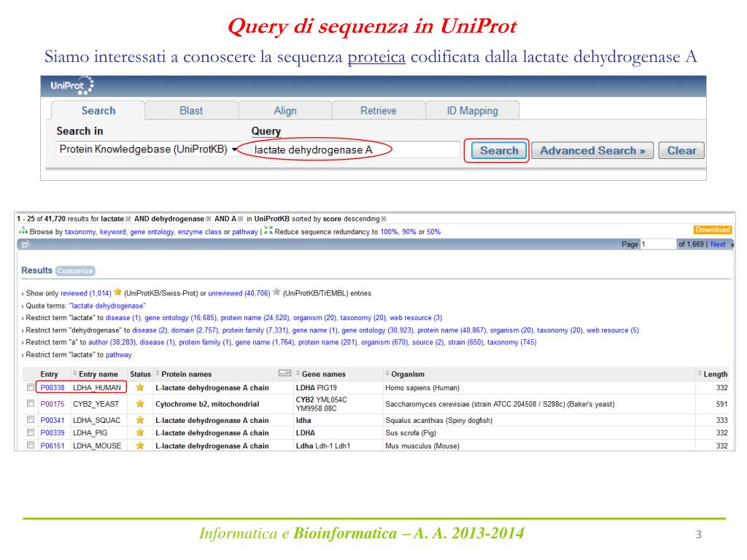This screenshot has width=747, height=560.
Task: Click the Page number field
Action: (657, 244)
